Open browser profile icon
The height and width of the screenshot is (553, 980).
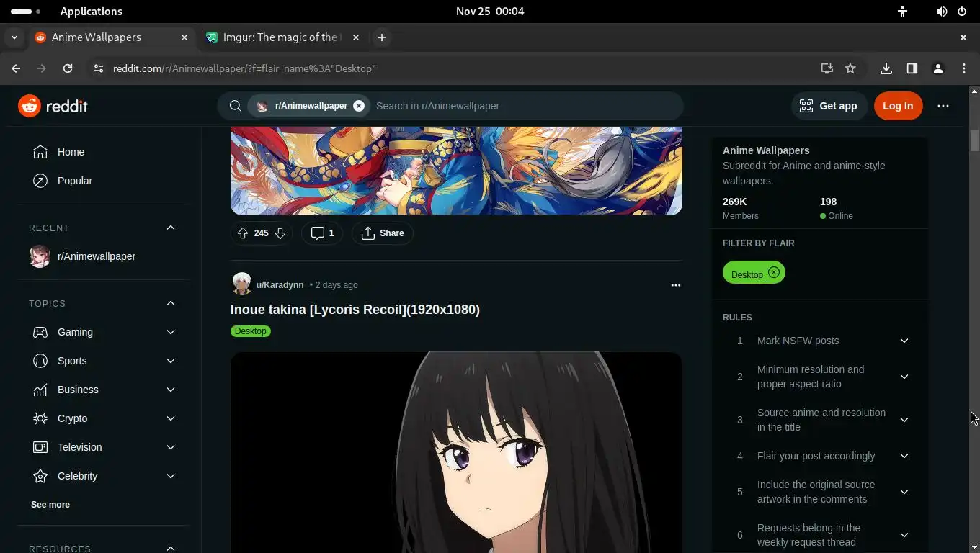(x=938, y=68)
